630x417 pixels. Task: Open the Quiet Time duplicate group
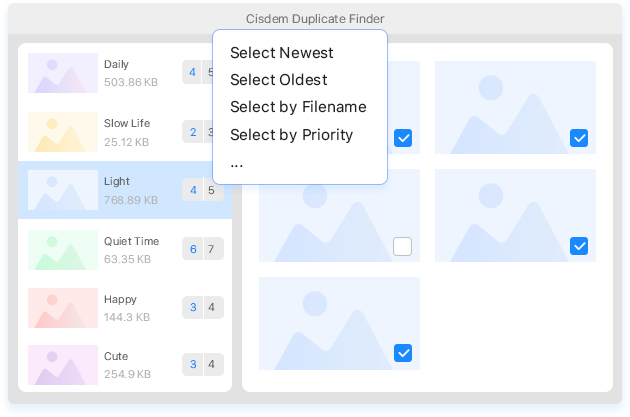pyautogui.click(x=131, y=249)
